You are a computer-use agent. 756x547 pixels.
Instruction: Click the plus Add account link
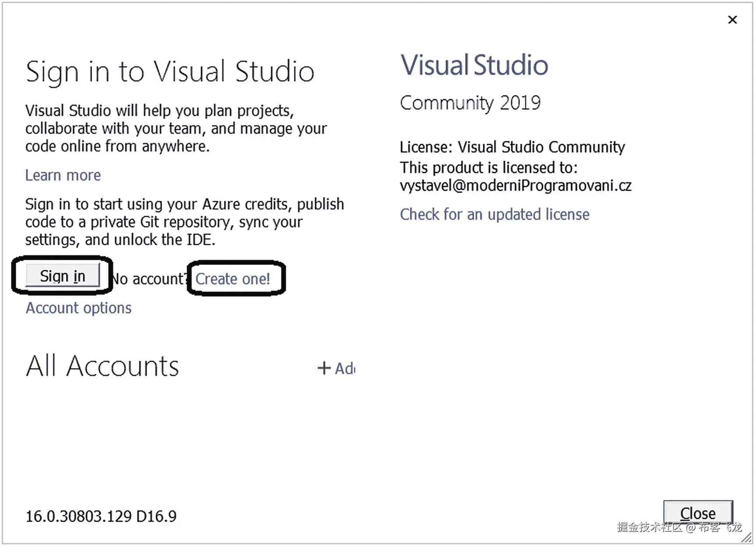[336, 368]
